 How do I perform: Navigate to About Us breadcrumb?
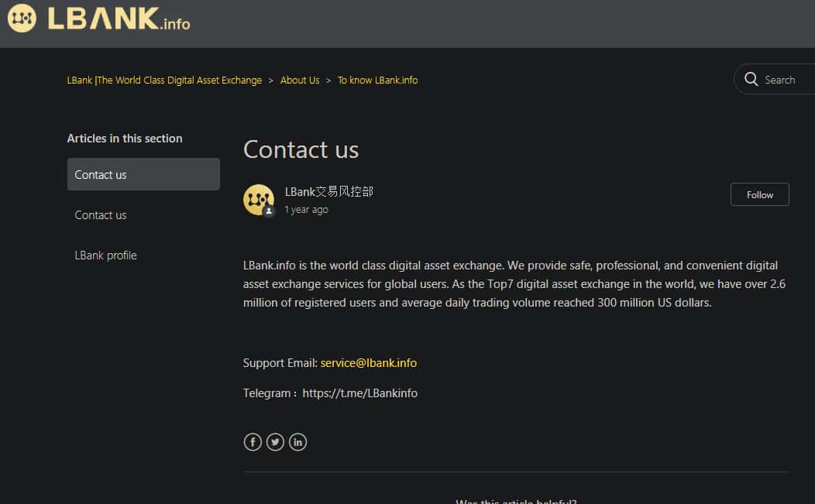300,81
